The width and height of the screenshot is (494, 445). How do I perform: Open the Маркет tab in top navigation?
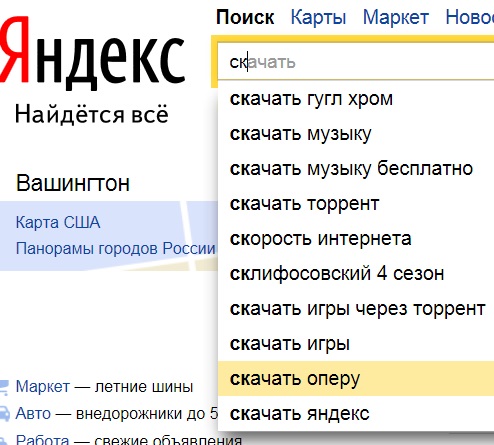(x=396, y=17)
